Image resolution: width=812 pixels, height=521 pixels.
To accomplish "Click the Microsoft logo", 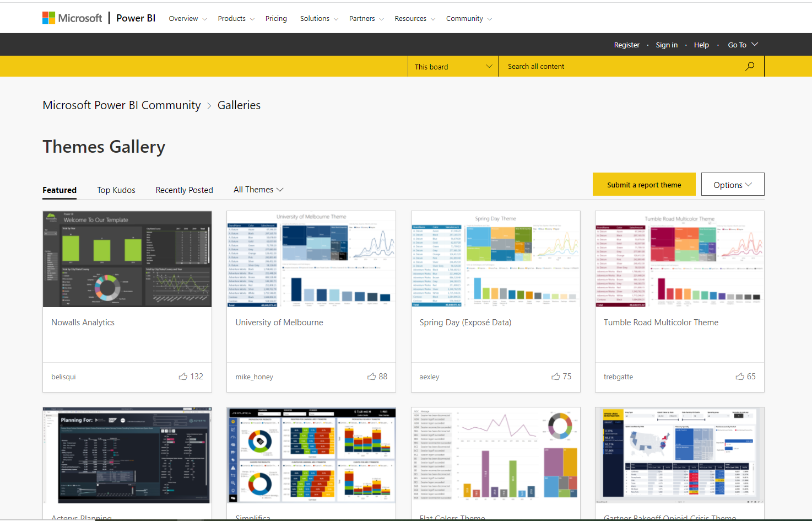I will [72, 18].
